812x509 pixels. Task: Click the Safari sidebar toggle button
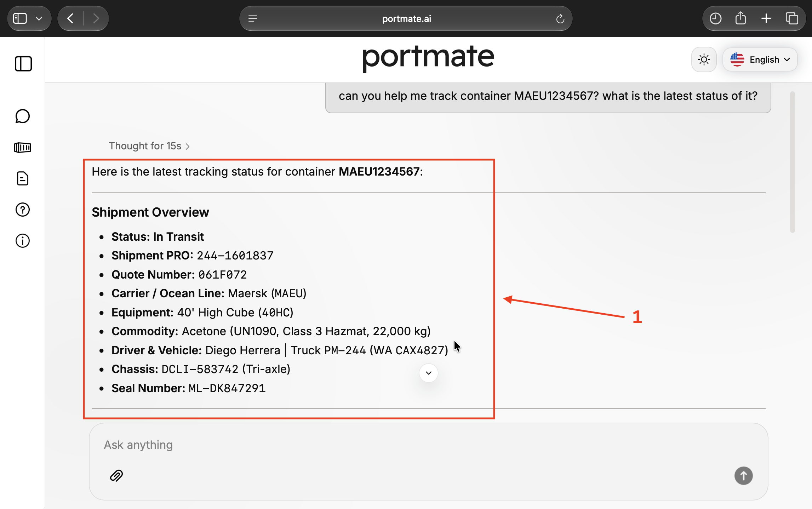[20, 18]
